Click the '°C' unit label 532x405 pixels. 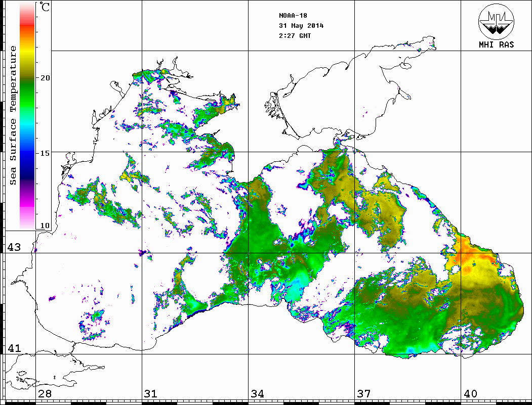click(x=45, y=7)
